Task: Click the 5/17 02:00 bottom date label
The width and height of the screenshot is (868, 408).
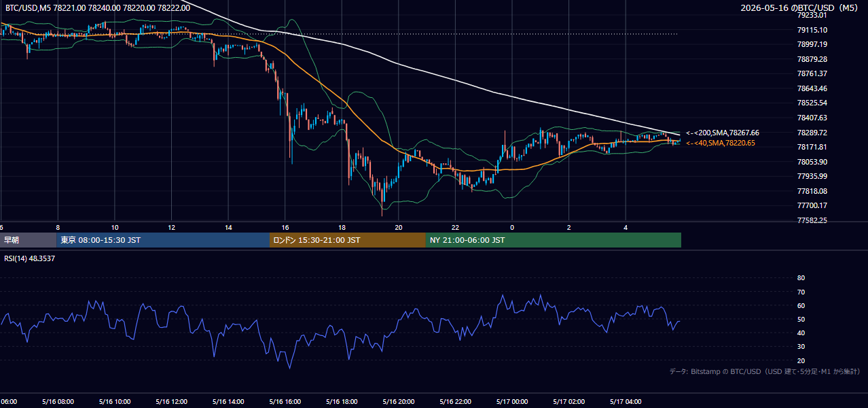Action: (x=569, y=401)
